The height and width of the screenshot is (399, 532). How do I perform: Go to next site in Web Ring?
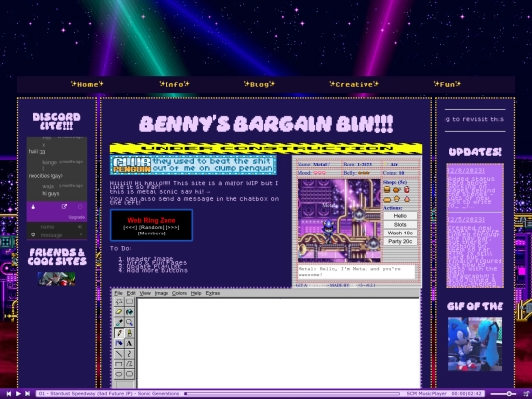[173, 227]
